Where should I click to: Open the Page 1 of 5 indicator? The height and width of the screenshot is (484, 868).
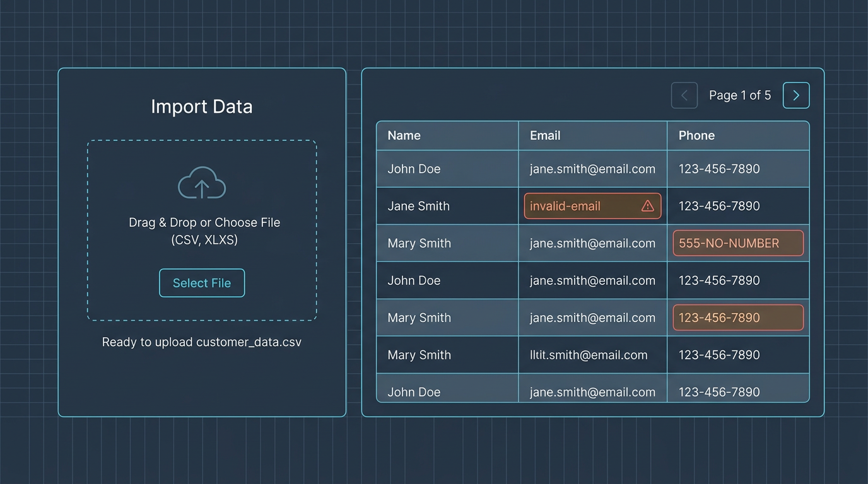point(740,95)
